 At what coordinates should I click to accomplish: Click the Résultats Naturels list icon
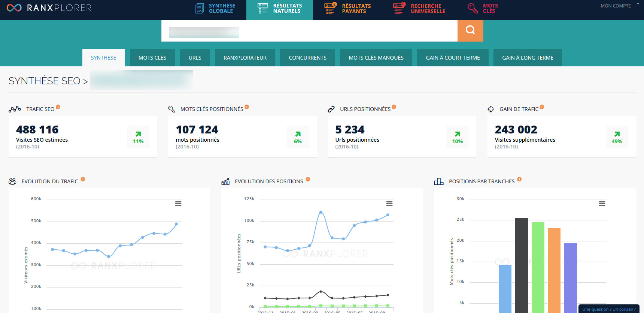click(263, 8)
